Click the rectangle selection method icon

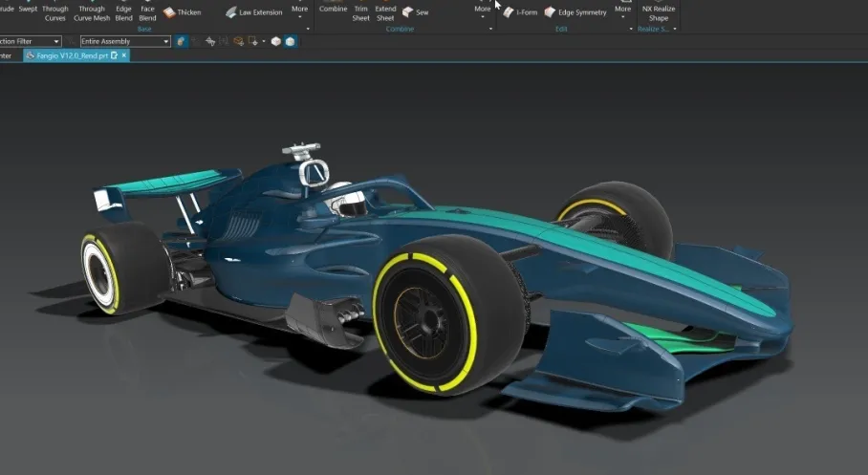253,41
